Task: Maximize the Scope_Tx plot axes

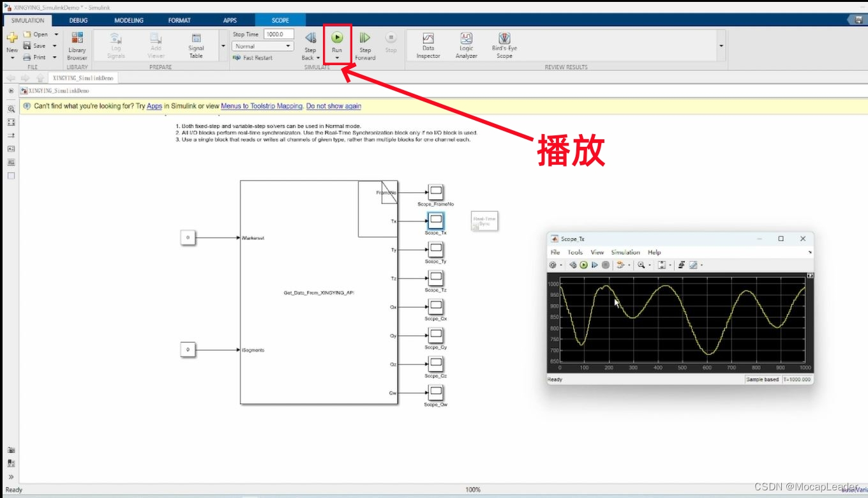Action: click(x=811, y=276)
